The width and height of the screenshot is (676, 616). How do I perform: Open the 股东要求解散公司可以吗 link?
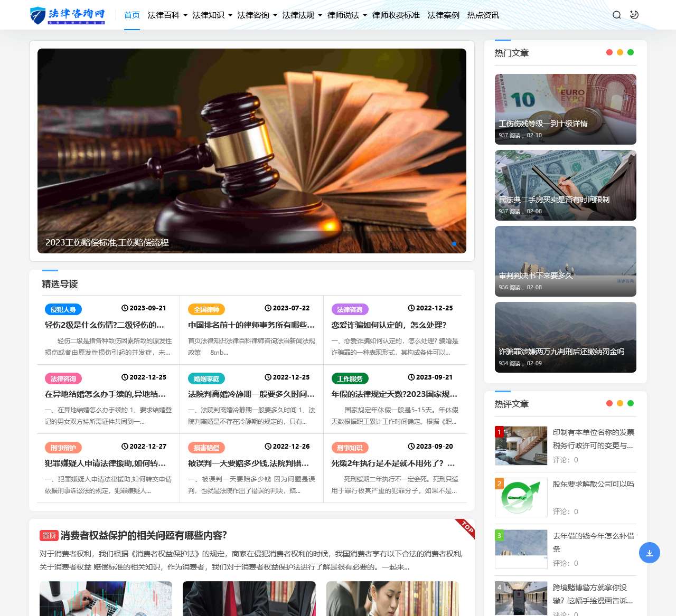pos(594,484)
